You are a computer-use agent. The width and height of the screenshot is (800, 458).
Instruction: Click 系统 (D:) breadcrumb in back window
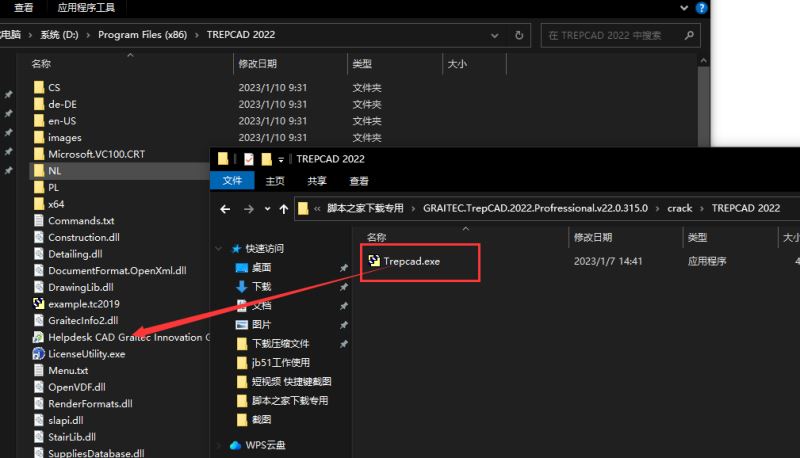click(x=59, y=35)
